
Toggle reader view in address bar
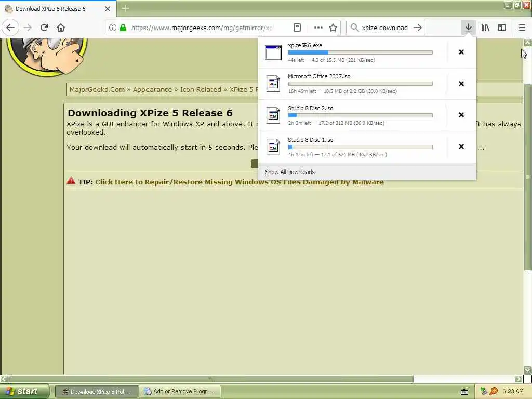coord(297,28)
